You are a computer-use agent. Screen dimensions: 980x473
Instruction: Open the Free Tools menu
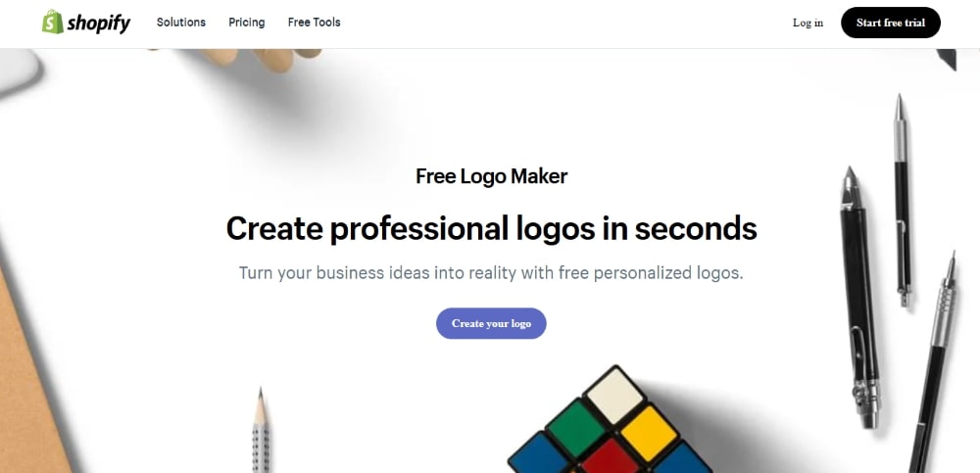click(x=314, y=23)
